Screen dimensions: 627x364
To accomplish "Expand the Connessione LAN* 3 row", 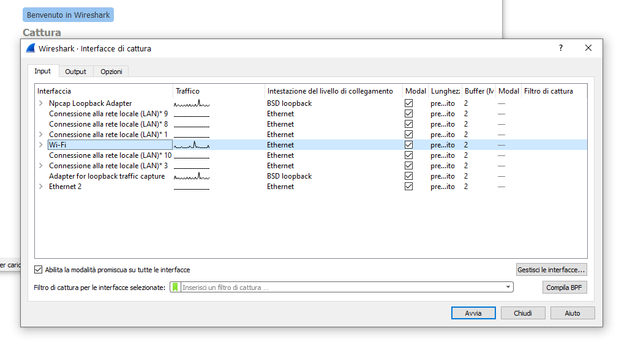I will (x=41, y=165).
